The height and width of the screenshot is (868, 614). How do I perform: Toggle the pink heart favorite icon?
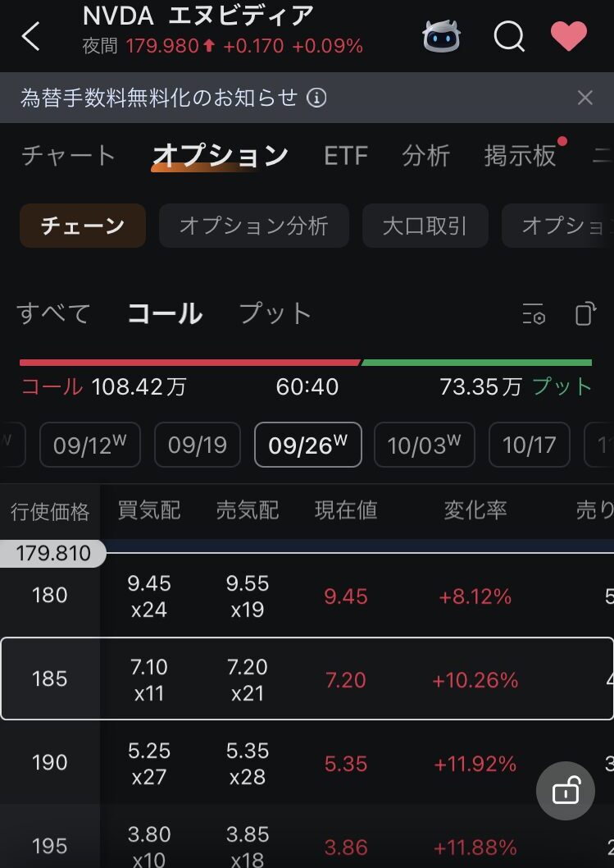point(568,36)
